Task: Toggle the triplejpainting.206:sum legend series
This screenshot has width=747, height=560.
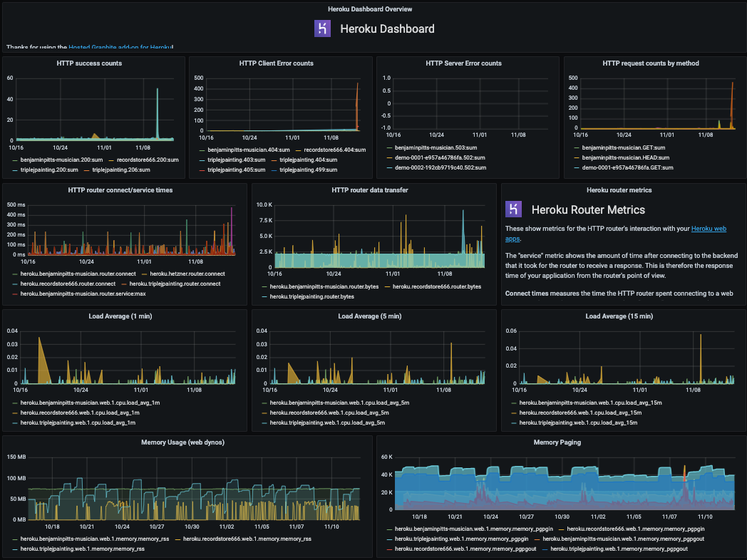Action: (x=121, y=170)
